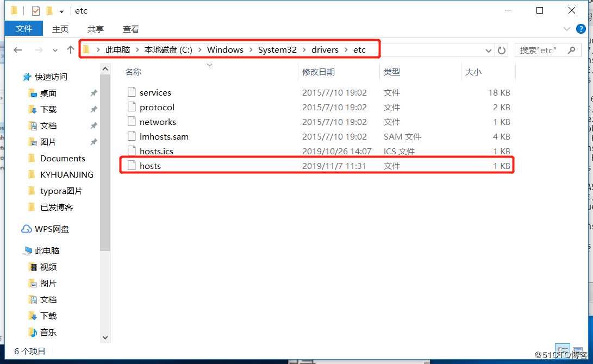Open recent locations dropdown arrow
593x364 pixels.
(55, 51)
